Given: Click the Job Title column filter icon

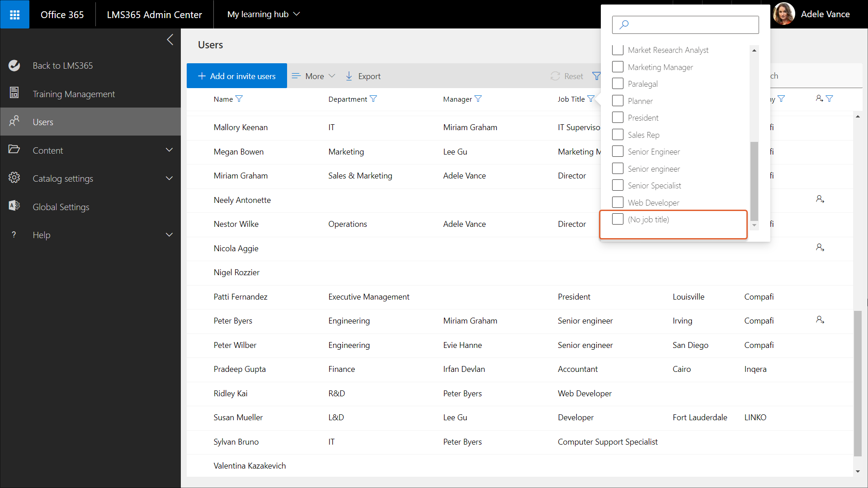Looking at the screenshot, I should 591,99.
